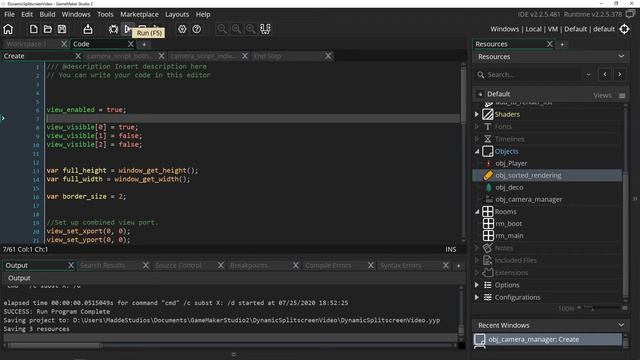Expand the Fonts folder

(x=477, y=127)
